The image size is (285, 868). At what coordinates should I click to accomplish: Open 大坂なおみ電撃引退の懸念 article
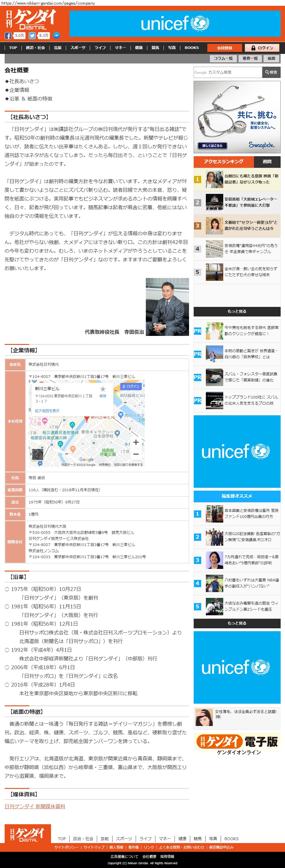(x=252, y=607)
